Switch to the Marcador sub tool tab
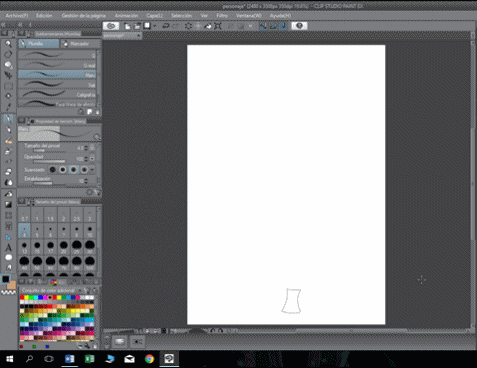Viewport: 477px width, 368px height. (80, 44)
